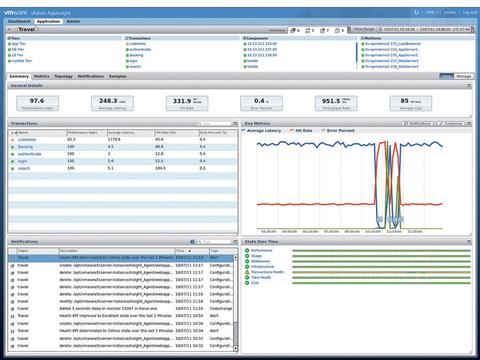Click the 0.4 Error Percent tile
Screen dimensions: 480x360
click(x=261, y=103)
